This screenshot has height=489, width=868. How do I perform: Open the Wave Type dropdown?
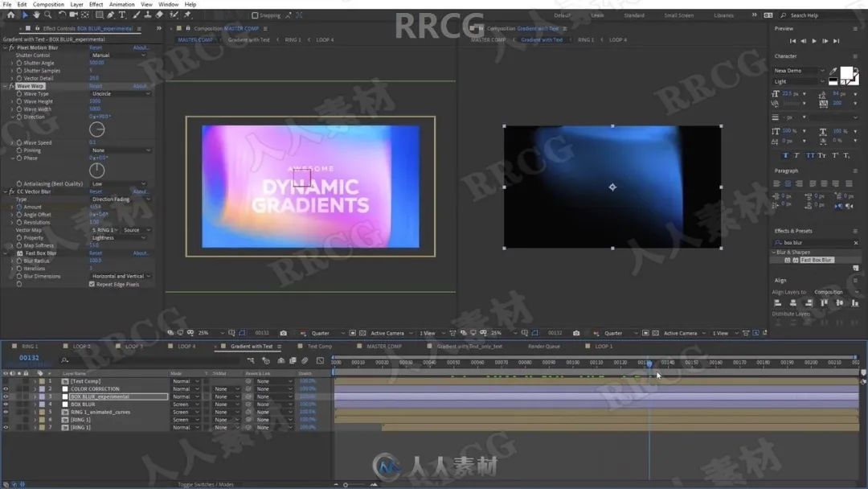click(x=121, y=94)
